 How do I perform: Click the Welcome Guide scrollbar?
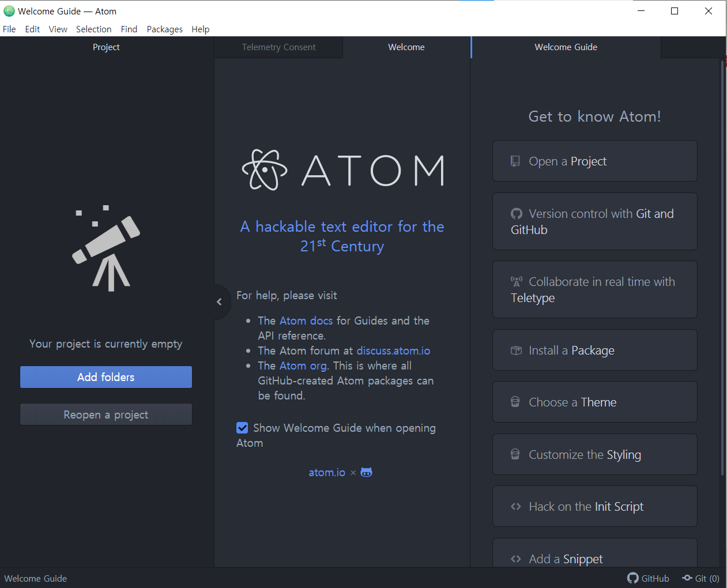[x=722, y=268]
